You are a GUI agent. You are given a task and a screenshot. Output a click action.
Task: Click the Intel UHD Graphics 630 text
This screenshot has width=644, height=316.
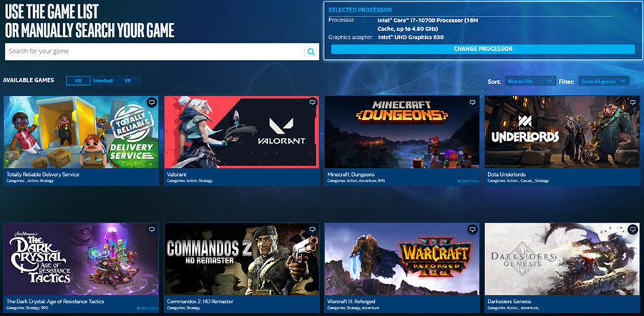click(411, 37)
